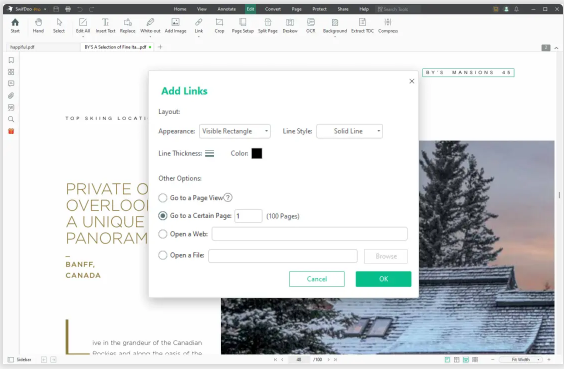Add a new document tab
Viewport: 564px width, 369px height.
(x=160, y=47)
